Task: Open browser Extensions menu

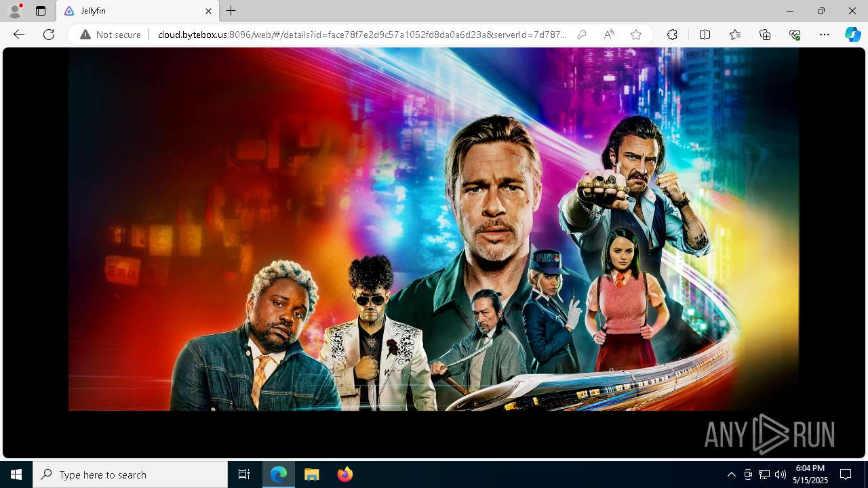Action: tap(672, 35)
